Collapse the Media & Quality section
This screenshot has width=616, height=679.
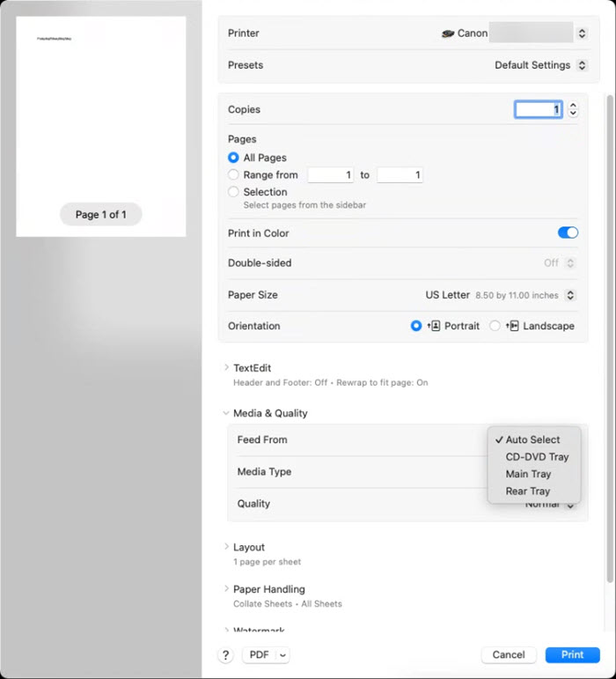click(226, 413)
